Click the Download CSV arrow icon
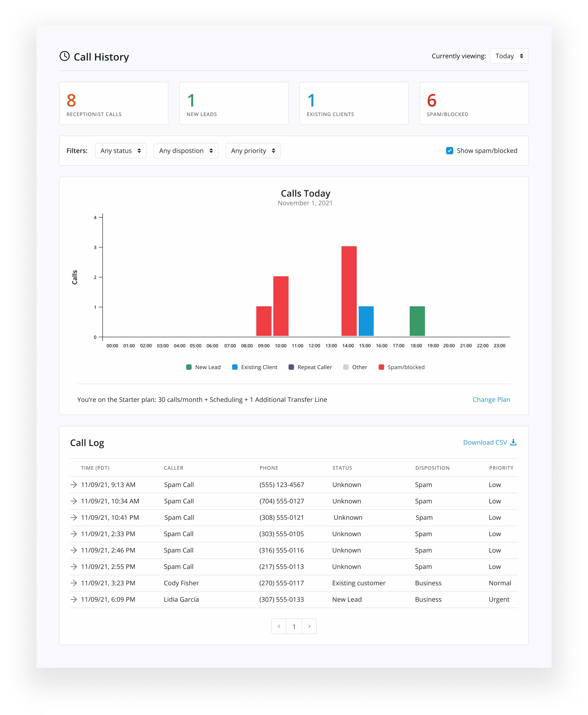 click(513, 442)
